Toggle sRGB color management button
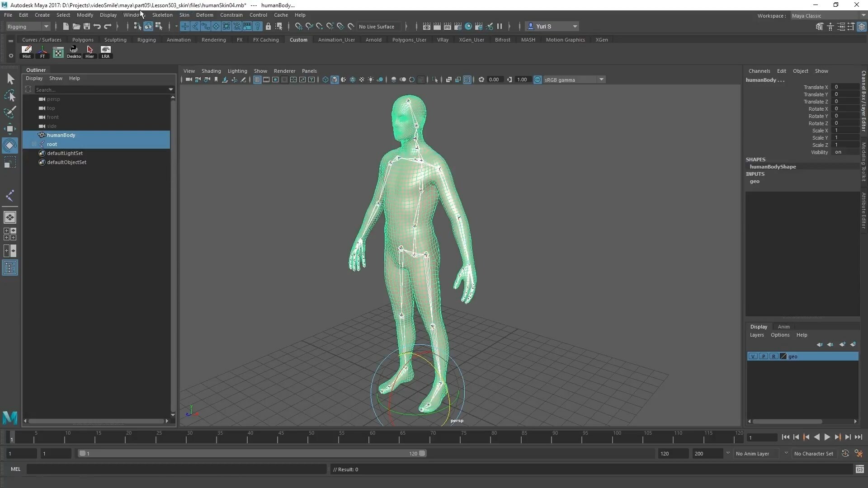The height and width of the screenshot is (488, 868). pyautogui.click(x=538, y=80)
